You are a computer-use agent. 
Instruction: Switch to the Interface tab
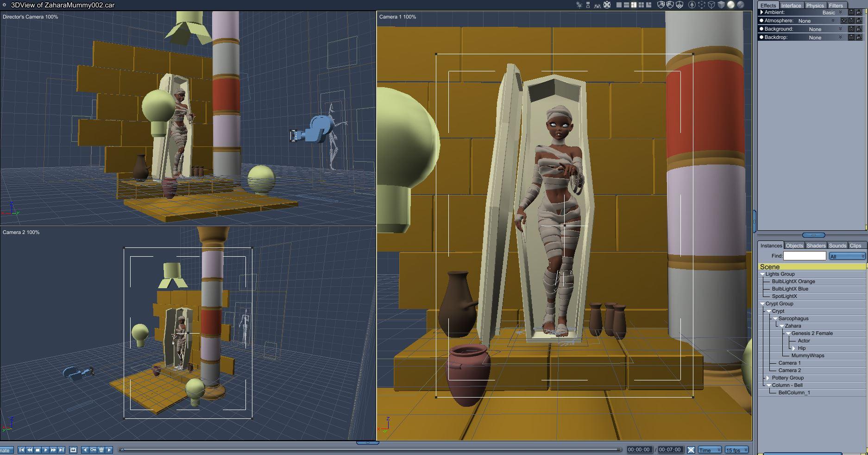pos(791,6)
